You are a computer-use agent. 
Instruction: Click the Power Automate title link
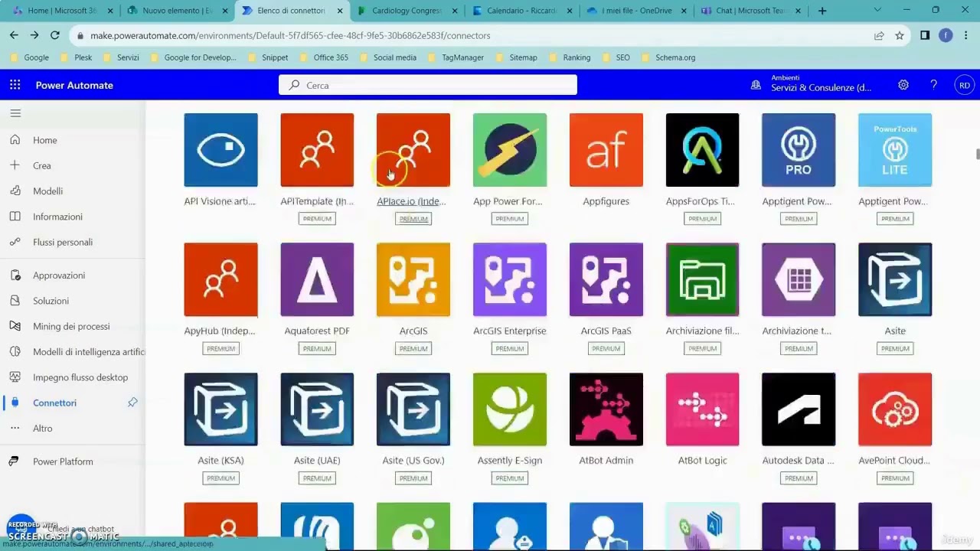pyautogui.click(x=74, y=85)
